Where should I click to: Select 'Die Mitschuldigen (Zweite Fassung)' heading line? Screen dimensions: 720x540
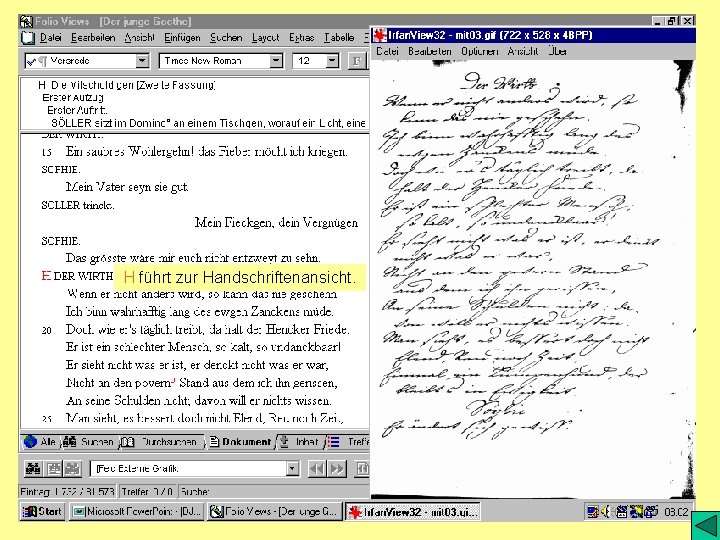(127, 85)
